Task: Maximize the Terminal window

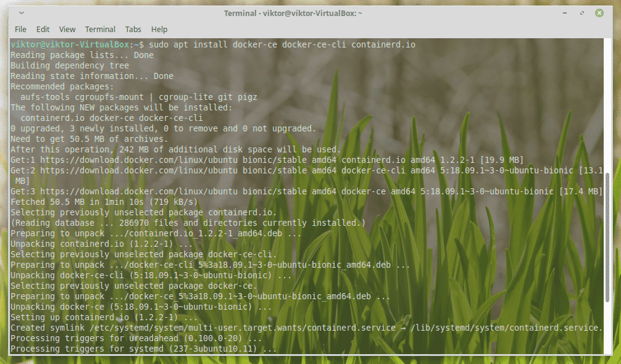Action: pos(582,13)
